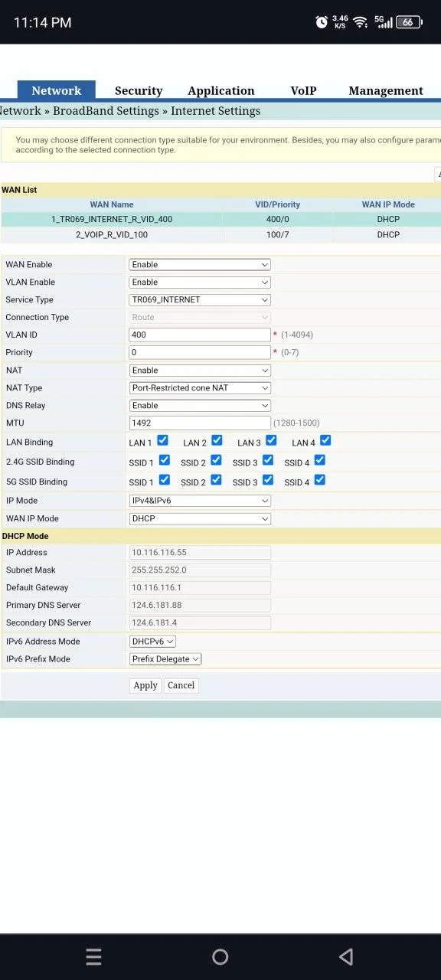Tap the 5G signal strength icon

coord(384,22)
